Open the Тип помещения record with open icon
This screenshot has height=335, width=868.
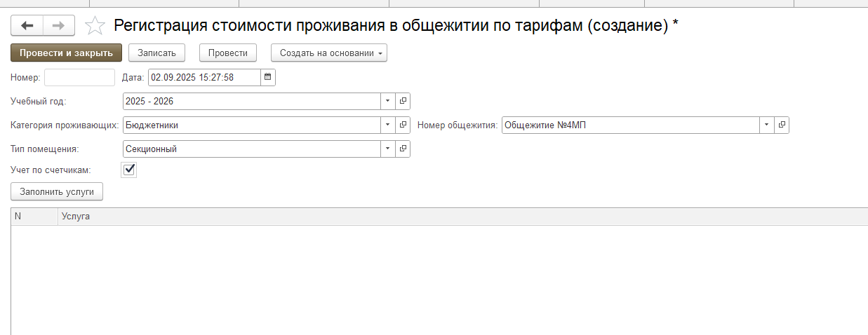pyautogui.click(x=403, y=149)
